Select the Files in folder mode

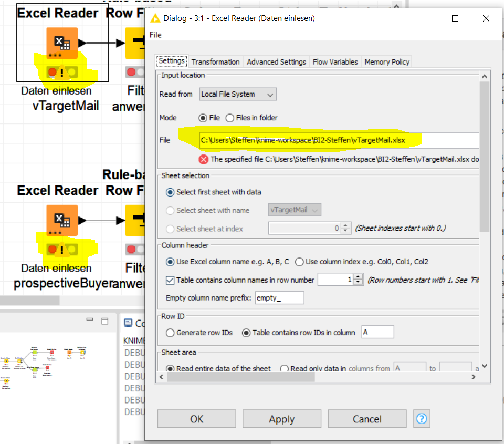[x=229, y=118]
